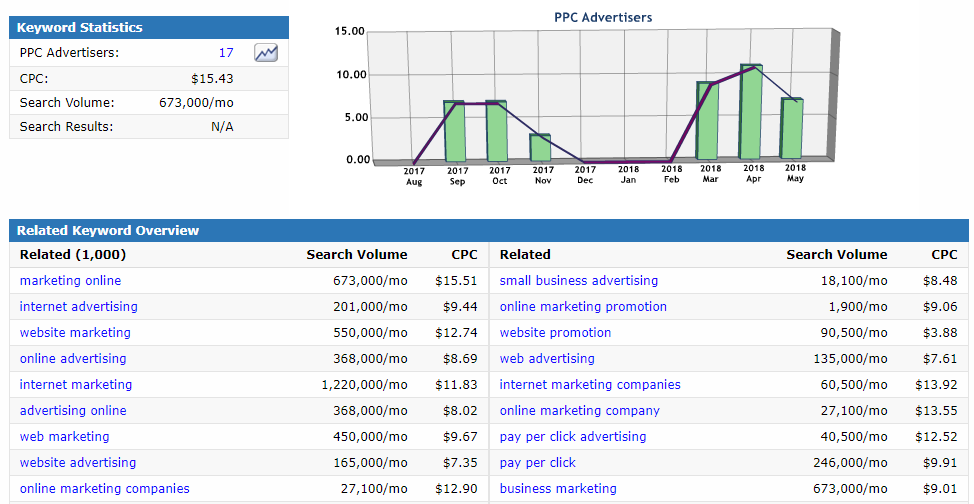Click the April 2018 bar in chart
Screen dimensions: 974x504
point(750,112)
